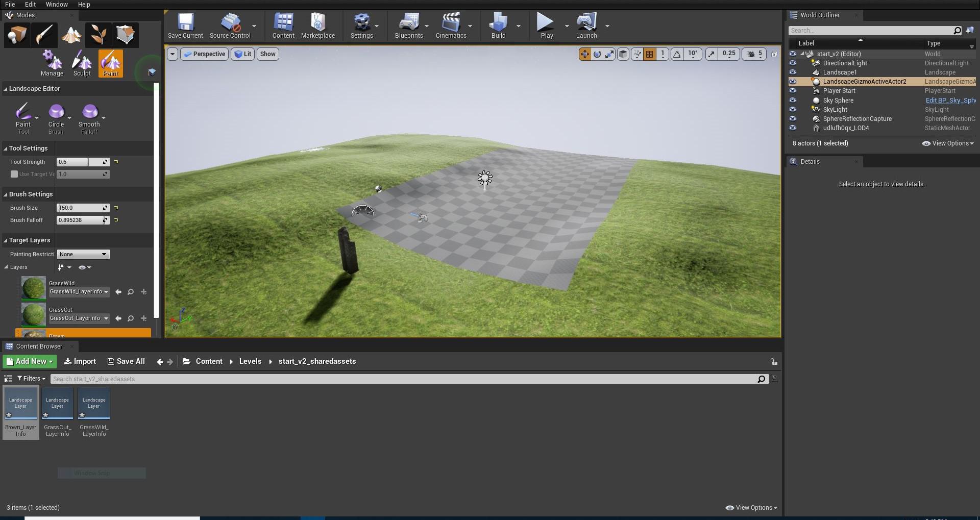Open the Painting Restriction dropdown

83,254
